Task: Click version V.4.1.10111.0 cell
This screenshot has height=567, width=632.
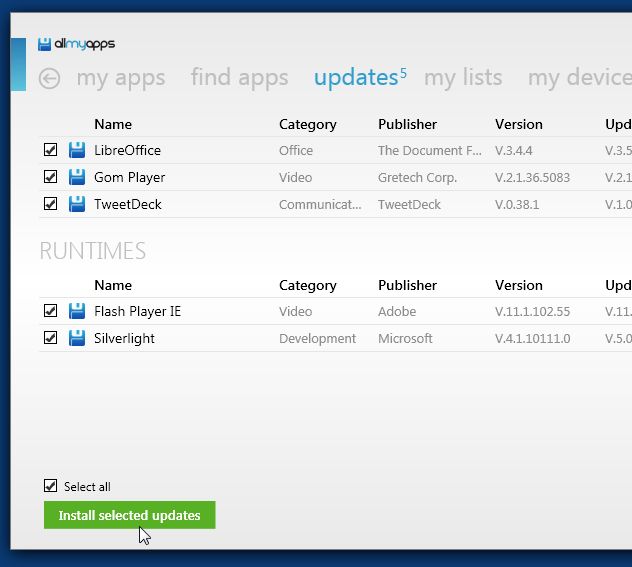Action: pyautogui.click(x=532, y=339)
